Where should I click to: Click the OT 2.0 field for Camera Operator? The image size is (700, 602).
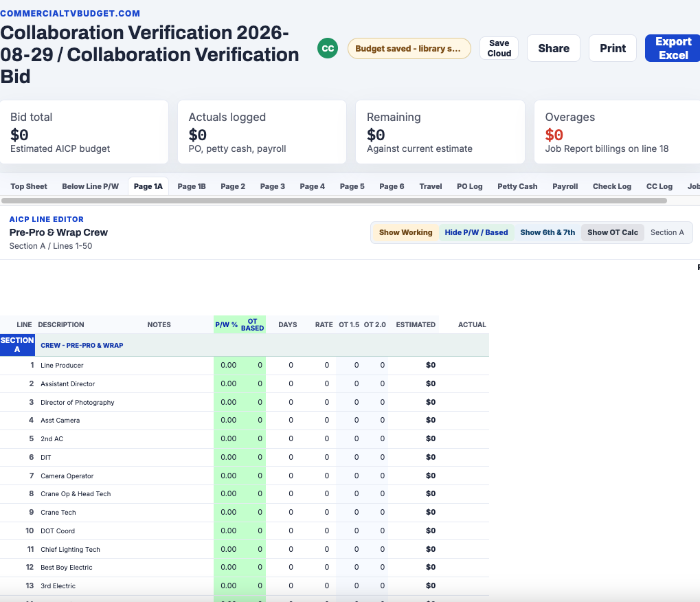pyautogui.click(x=376, y=476)
